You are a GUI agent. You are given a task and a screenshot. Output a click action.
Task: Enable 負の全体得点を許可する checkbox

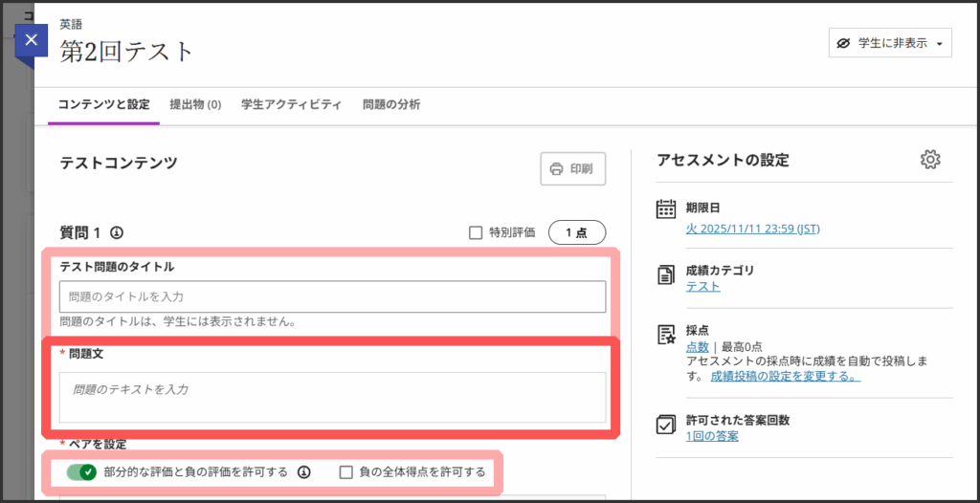[x=347, y=471]
